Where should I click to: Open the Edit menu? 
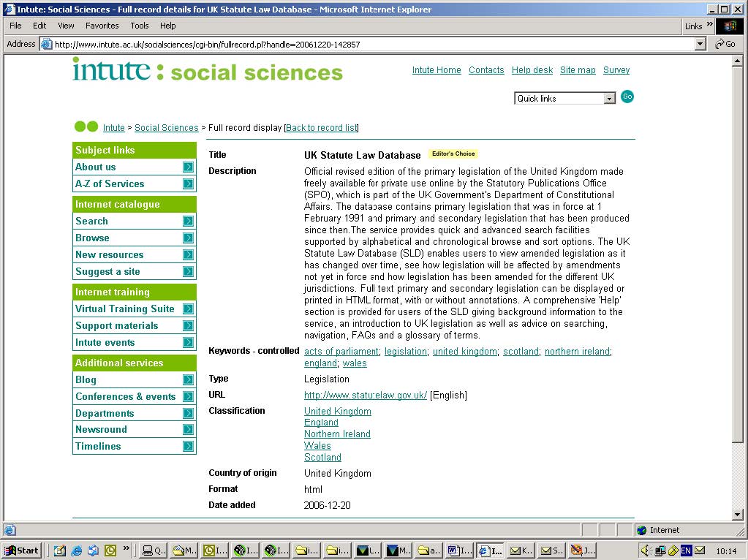tap(39, 26)
